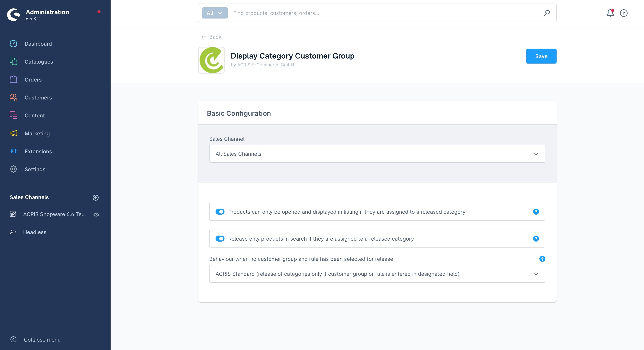Viewport: 644px width, 350px height.
Task: Click the ACRIS storefront shop icon
Action: (13, 214)
